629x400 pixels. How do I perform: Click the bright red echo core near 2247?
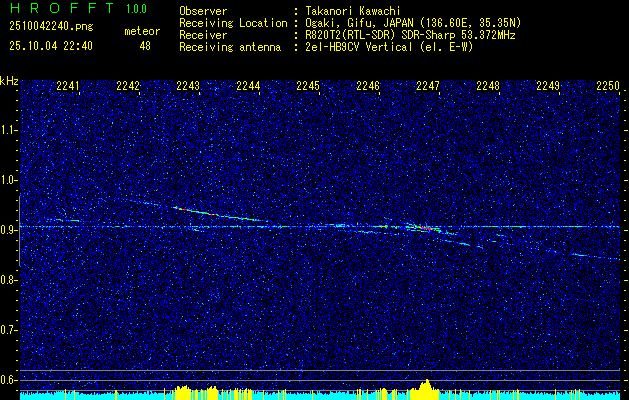(x=424, y=228)
